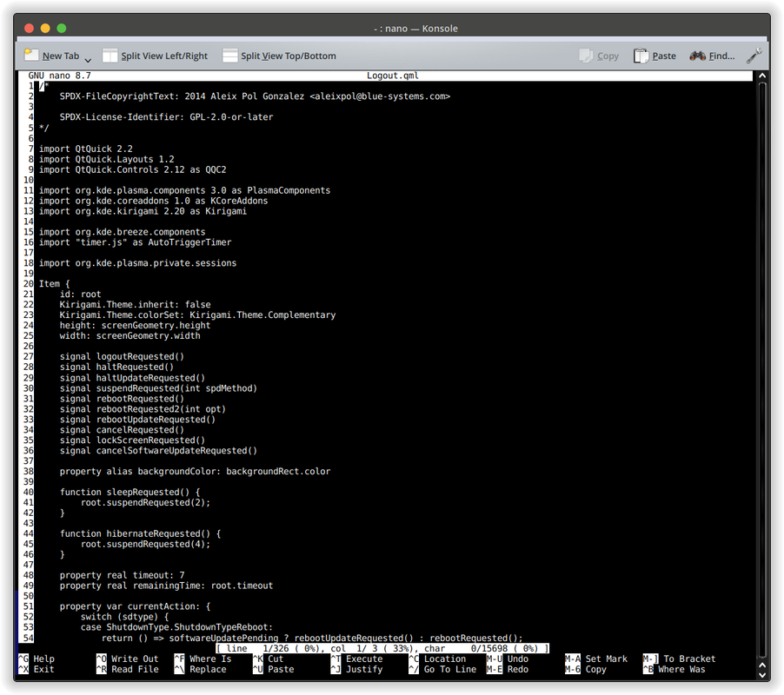Click Split View Top/Bottom label

pyautogui.click(x=289, y=56)
